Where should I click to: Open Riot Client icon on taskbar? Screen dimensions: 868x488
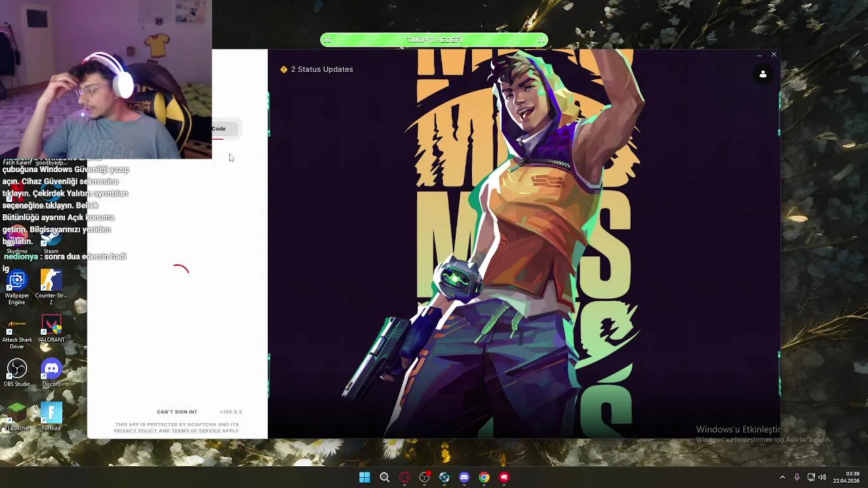[x=504, y=477]
